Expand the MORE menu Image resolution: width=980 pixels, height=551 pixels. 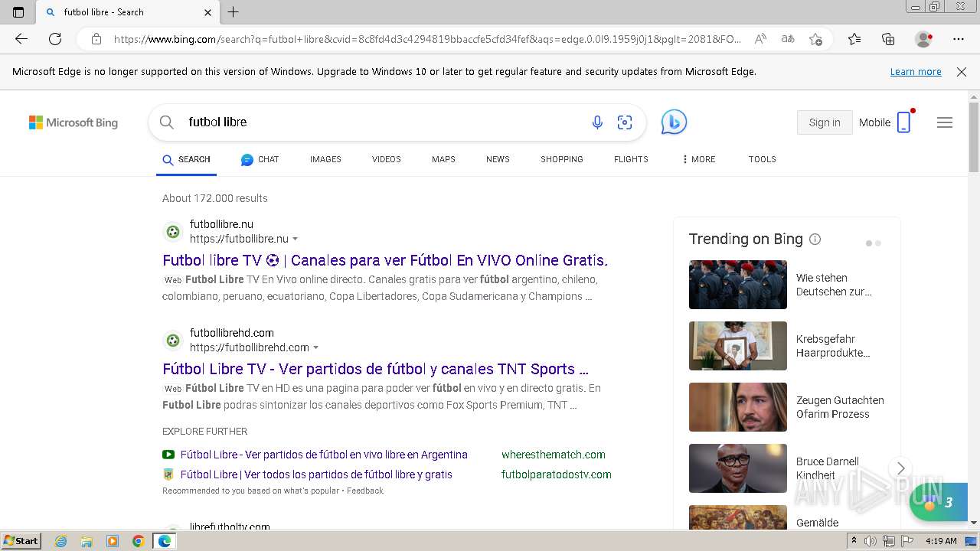coord(698,159)
